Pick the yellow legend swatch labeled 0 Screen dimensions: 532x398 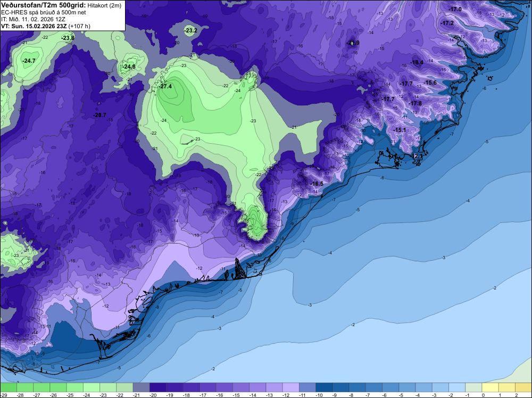coord(491,387)
